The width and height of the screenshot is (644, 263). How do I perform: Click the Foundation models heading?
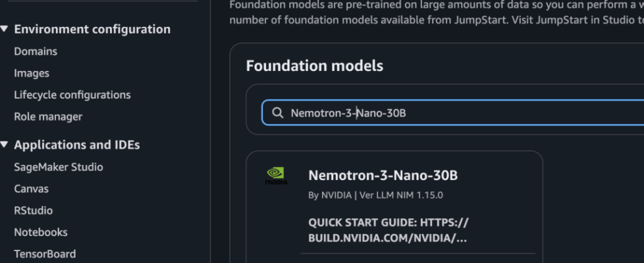pyautogui.click(x=314, y=66)
